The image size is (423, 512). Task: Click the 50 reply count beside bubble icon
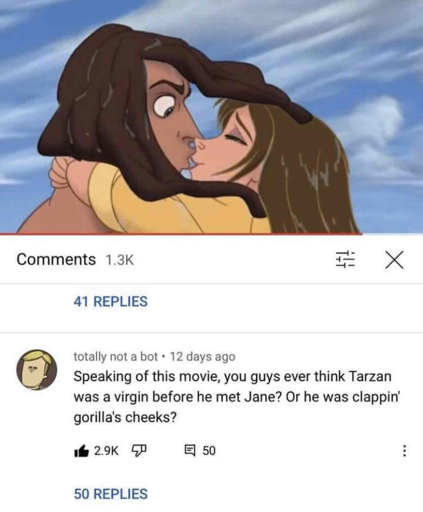[209, 451]
